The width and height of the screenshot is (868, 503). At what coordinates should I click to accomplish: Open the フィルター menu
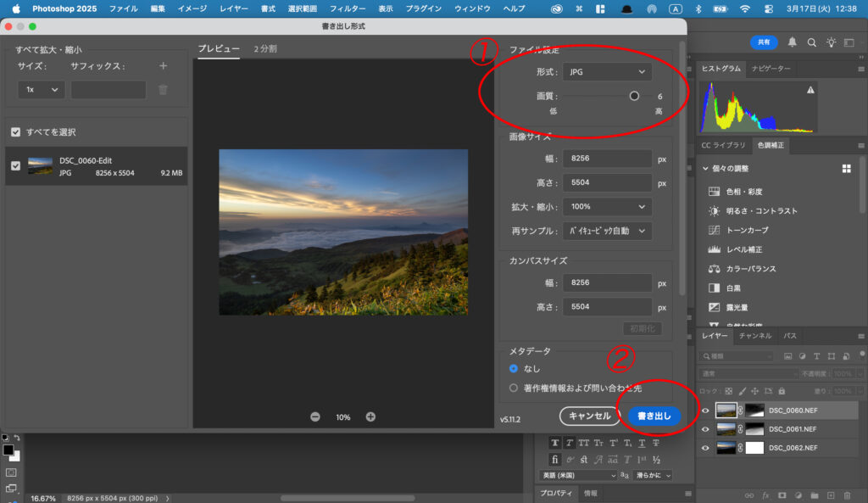coord(347,8)
